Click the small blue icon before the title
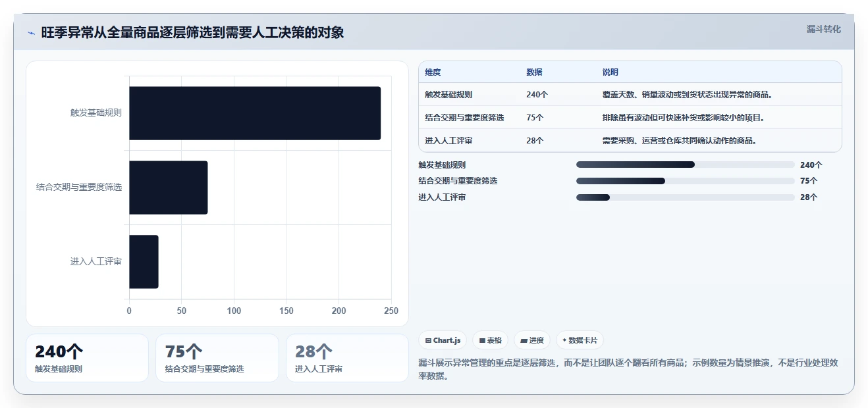 [31, 33]
